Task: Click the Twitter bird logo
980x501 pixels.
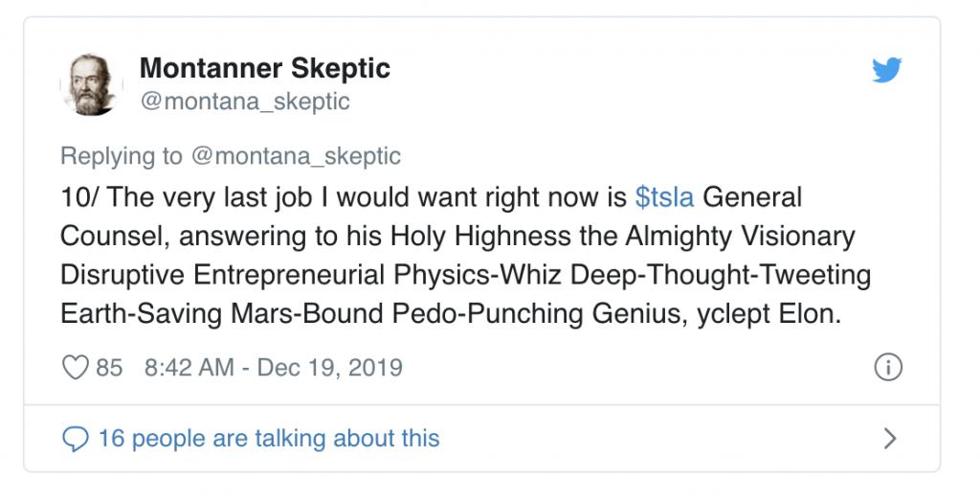Action: pyautogui.click(x=886, y=70)
